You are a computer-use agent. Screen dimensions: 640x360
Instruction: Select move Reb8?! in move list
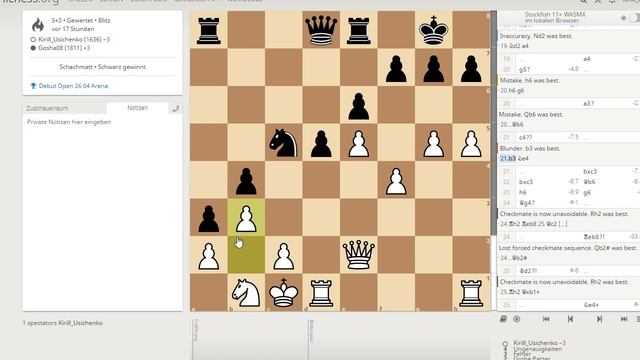click(x=594, y=237)
